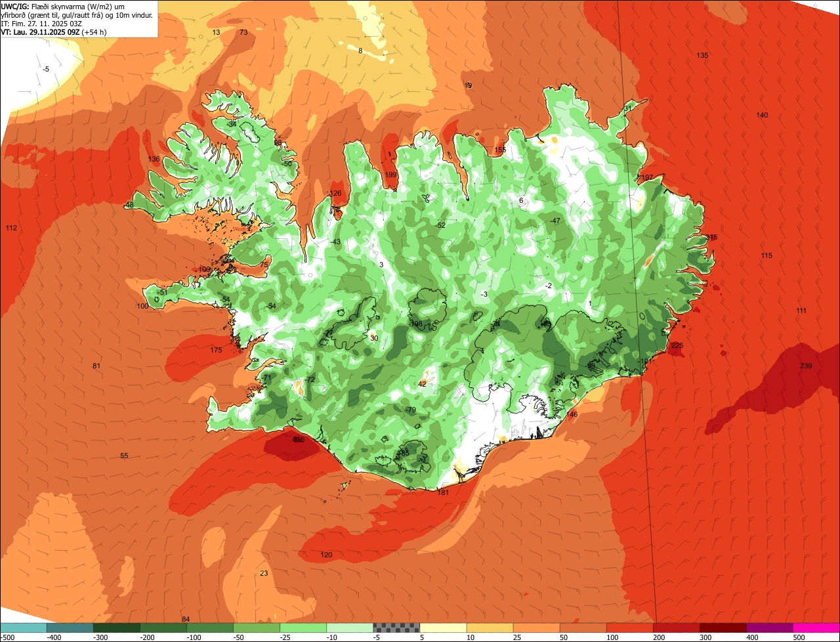Click the flux value '175' in Faxaflói bay
Viewport: 840px width, 642px height.
216,350
